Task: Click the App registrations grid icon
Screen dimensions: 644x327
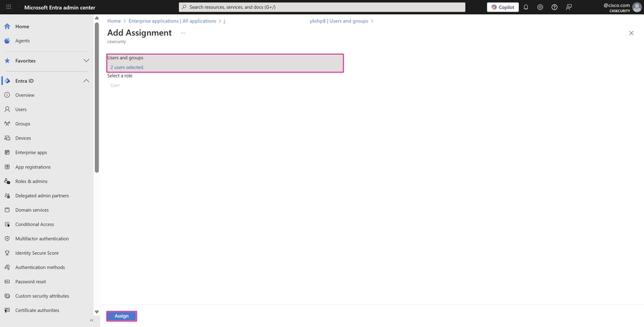Action: [7, 167]
